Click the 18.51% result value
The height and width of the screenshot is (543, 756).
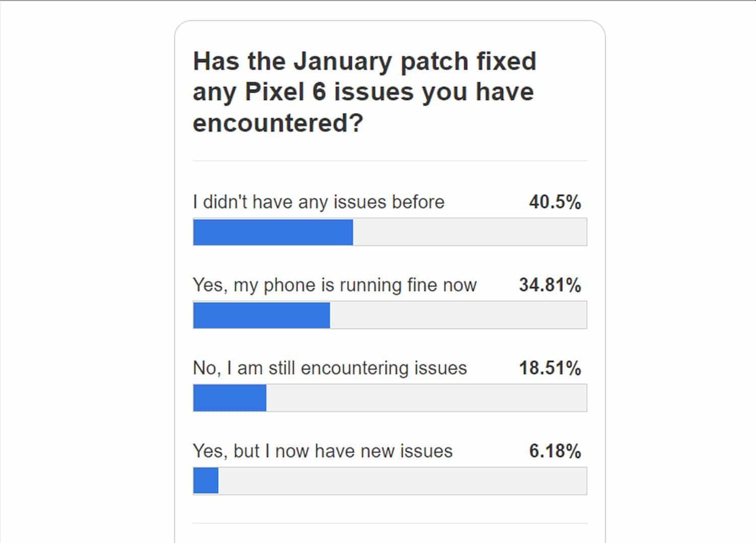pyautogui.click(x=550, y=368)
